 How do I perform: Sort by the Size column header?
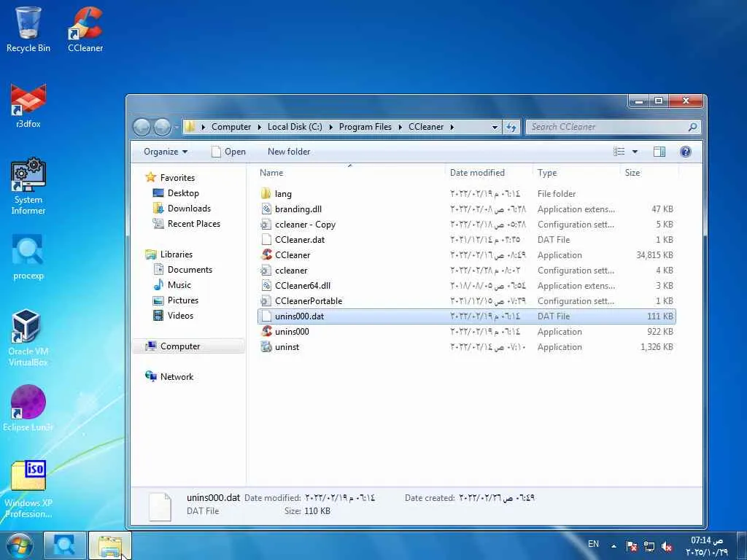pos(649,173)
